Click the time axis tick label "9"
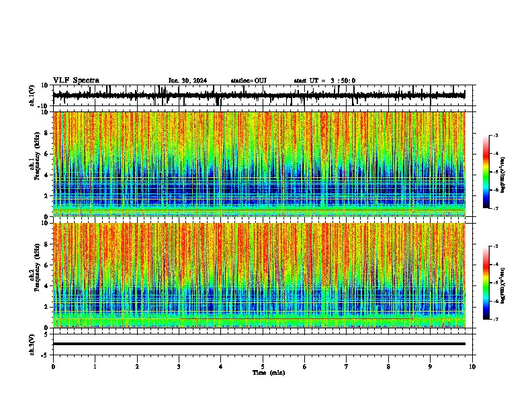The height and width of the screenshot is (411, 532). (x=430, y=367)
